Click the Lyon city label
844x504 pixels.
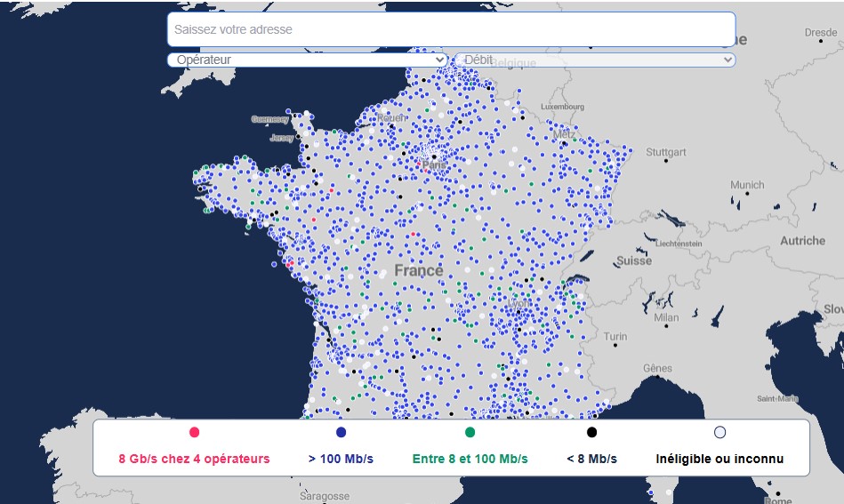click(x=519, y=304)
